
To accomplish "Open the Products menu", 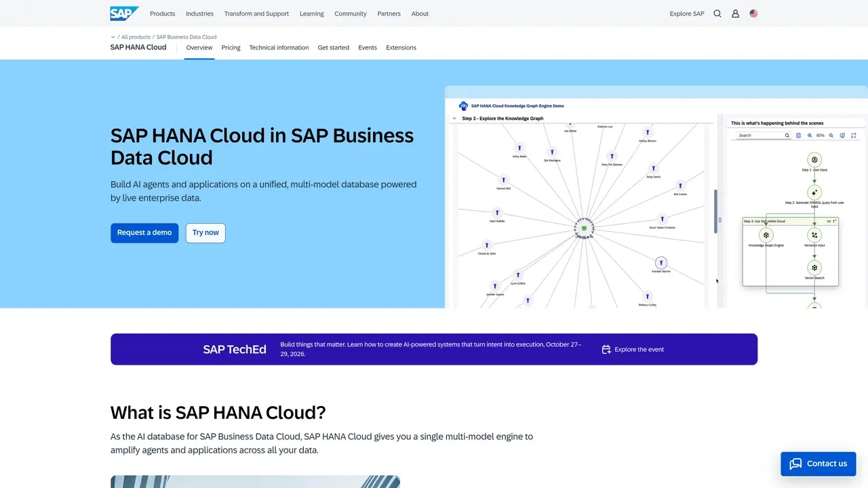I will 163,14.
